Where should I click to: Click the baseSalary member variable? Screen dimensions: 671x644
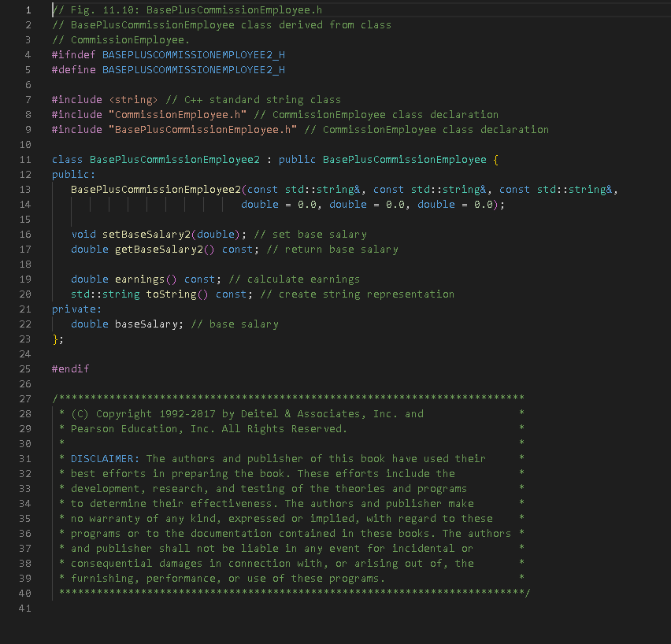(146, 324)
